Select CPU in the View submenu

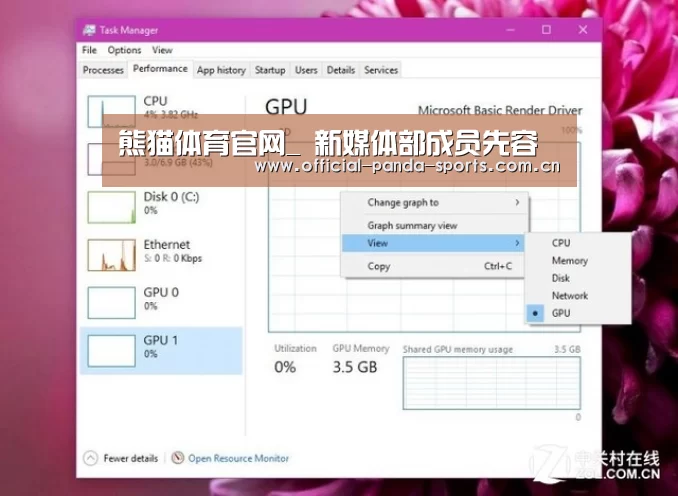[x=578, y=243]
